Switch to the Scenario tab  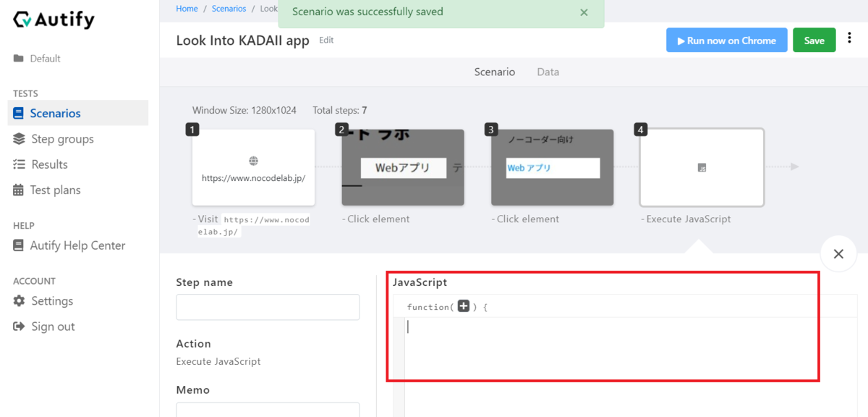(x=495, y=72)
